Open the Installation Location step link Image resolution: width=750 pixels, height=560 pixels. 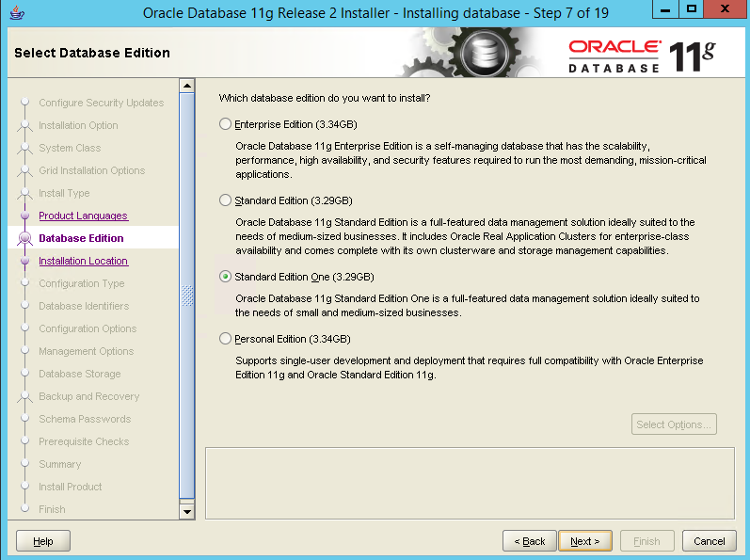tap(83, 261)
